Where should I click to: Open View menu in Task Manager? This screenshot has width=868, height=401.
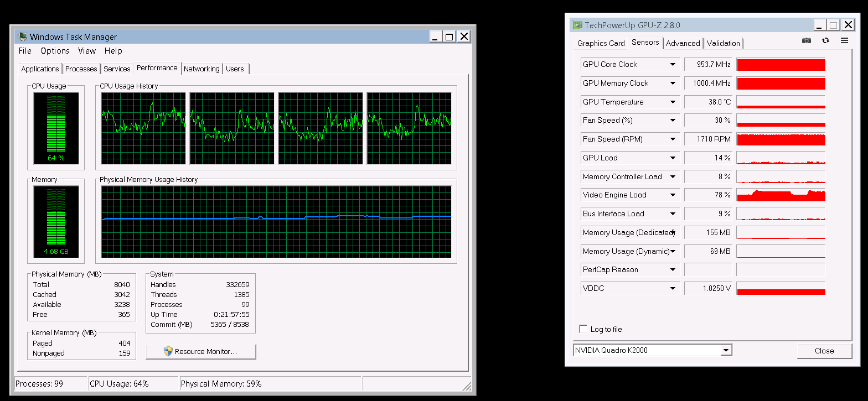(87, 51)
